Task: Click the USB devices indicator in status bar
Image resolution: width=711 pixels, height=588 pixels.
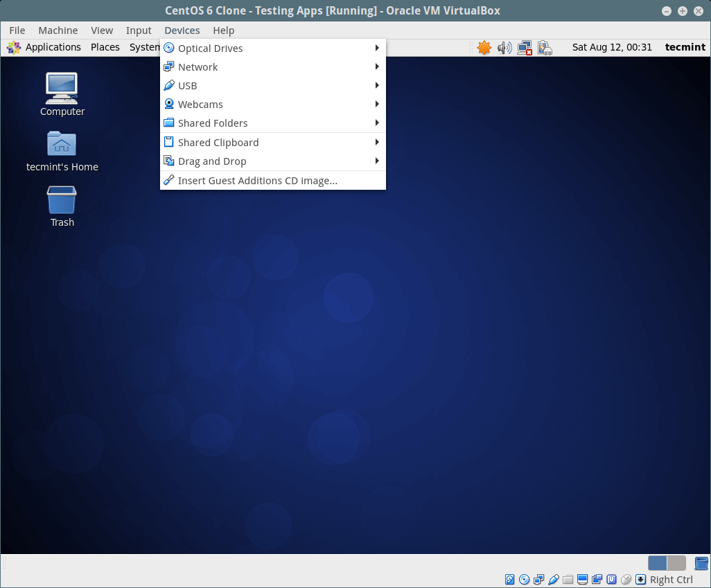Action: click(554, 580)
